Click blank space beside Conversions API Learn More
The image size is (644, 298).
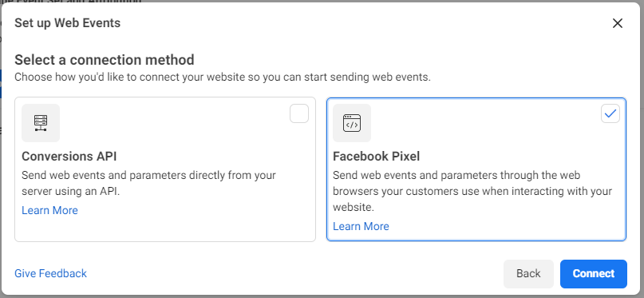coord(193,210)
